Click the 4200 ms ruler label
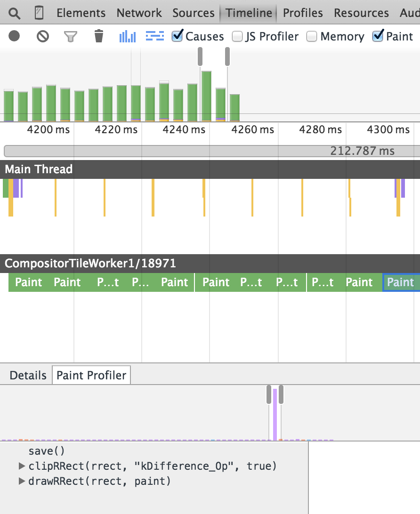420x514 pixels. tap(48, 129)
